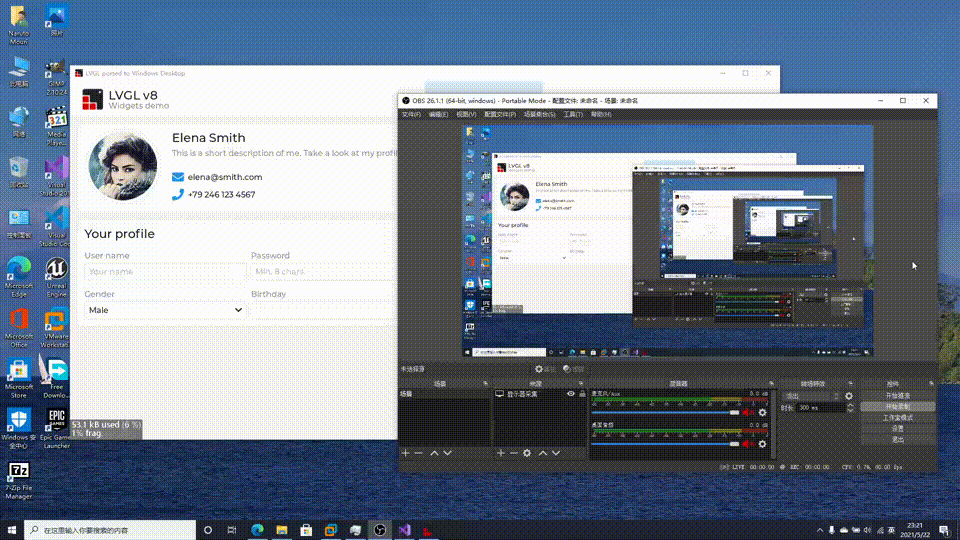Select the Epic Games Launcher desktop icon
Image resolution: width=960 pixels, height=540 pixels.
click(x=56, y=429)
